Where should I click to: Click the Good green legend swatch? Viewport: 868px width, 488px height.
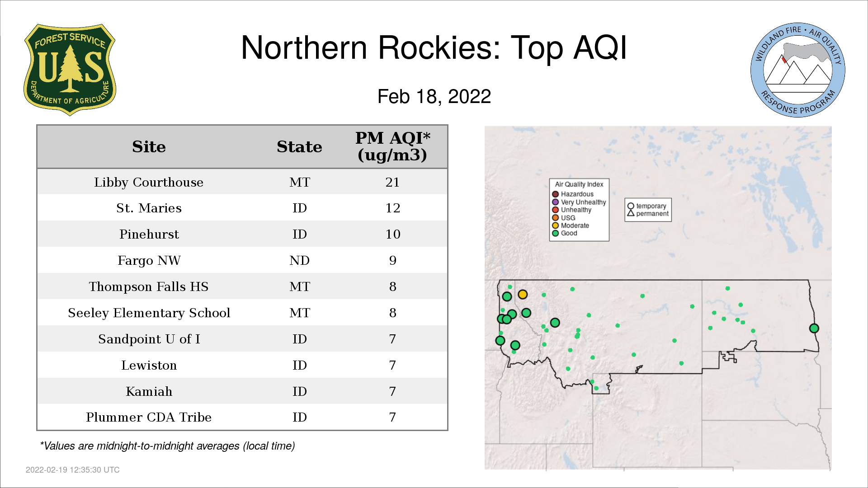tap(556, 234)
